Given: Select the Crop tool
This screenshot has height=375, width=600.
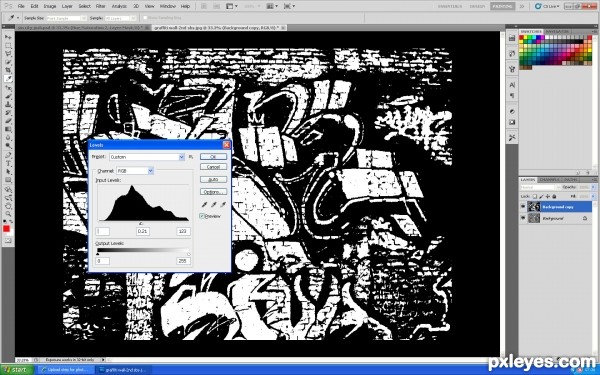Looking at the screenshot, I should pos(8,70).
